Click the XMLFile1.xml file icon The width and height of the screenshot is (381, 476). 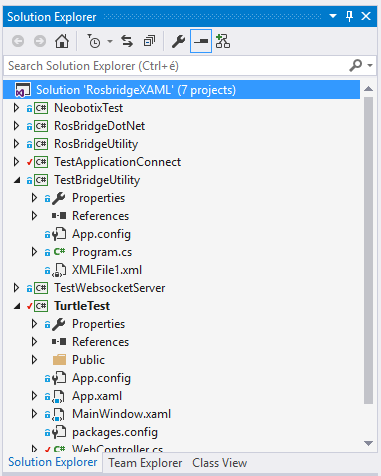tap(59, 270)
